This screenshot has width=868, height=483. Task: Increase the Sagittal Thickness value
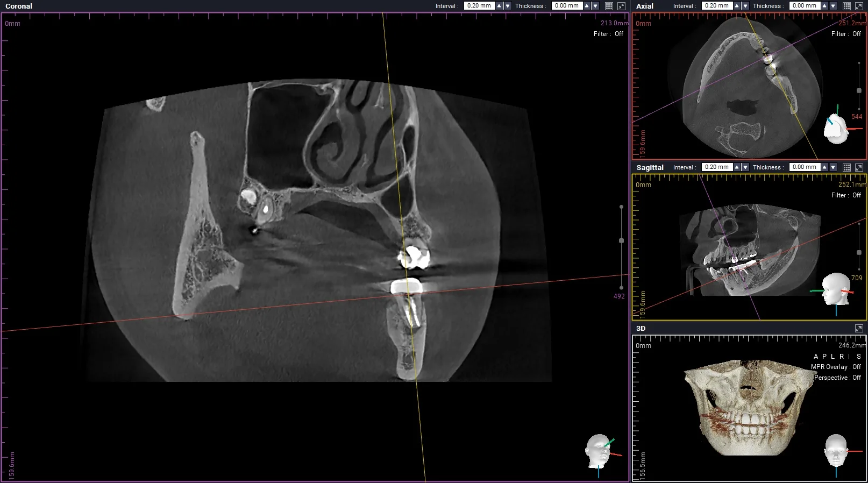(x=824, y=167)
